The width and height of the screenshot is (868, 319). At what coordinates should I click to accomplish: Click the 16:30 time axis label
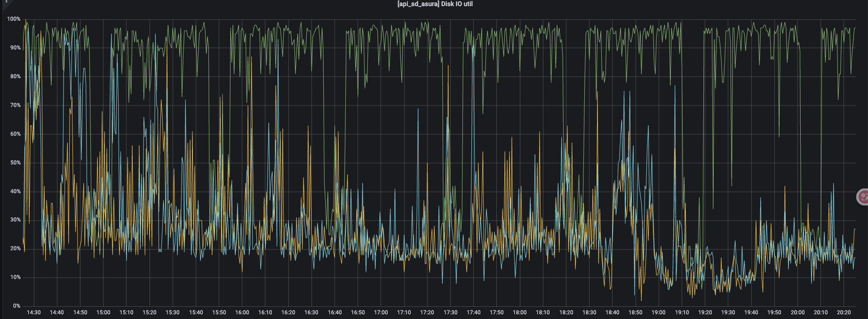coord(311,313)
